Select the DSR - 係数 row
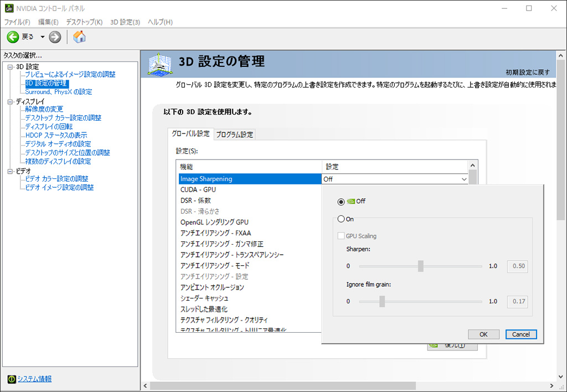Image resolution: width=567 pixels, height=392 pixels. pyautogui.click(x=250, y=200)
